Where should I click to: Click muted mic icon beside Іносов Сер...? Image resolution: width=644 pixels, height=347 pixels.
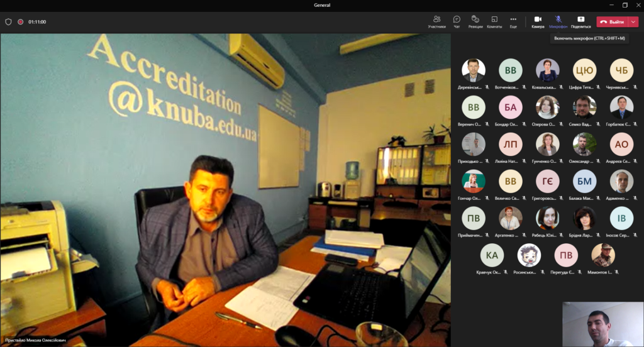(635, 235)
